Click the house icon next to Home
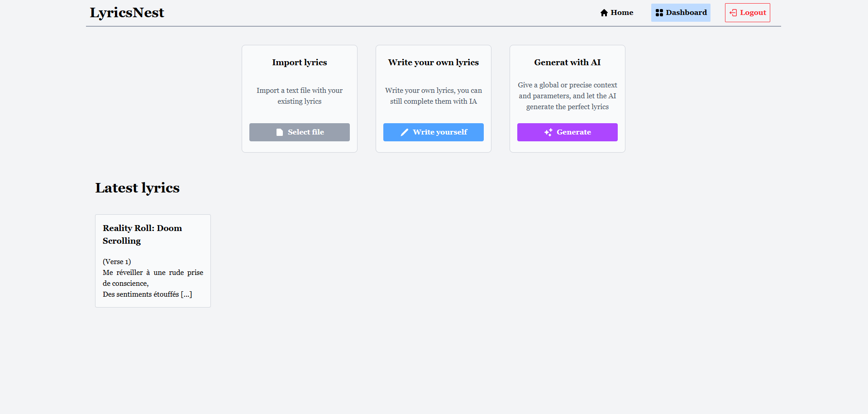Image resolution: width=868 pixels, height=414 pixels. point(604,13)
